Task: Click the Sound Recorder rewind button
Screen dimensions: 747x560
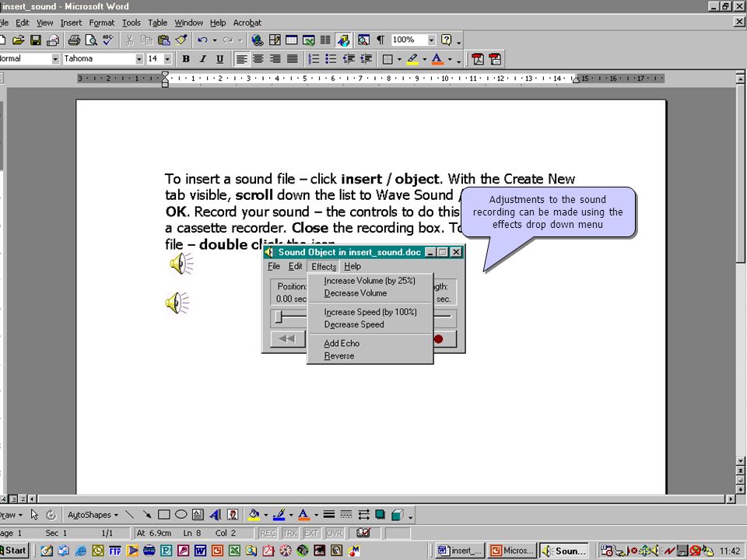Action: [288, 339]
